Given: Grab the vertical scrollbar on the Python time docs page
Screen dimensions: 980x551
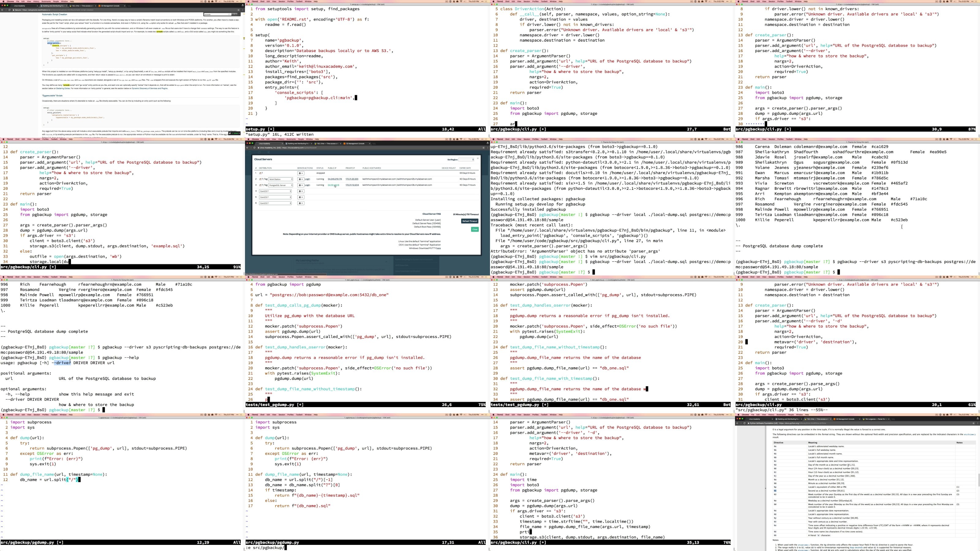Looking at the screenshot, I should [979, 480].
